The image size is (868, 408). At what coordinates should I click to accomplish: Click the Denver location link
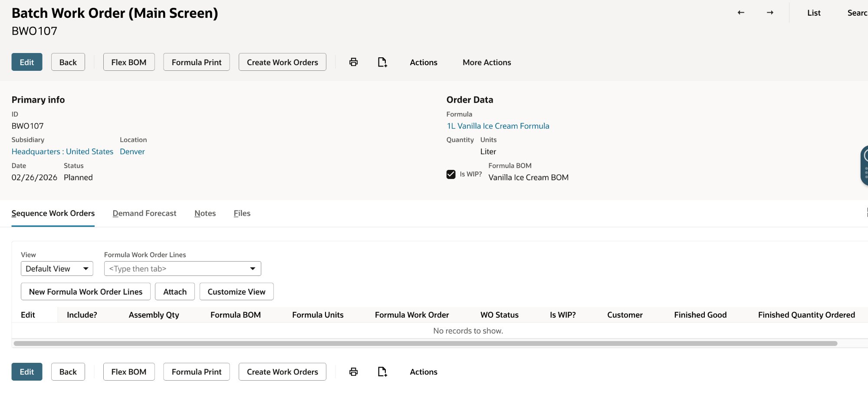tap(132, 151)
